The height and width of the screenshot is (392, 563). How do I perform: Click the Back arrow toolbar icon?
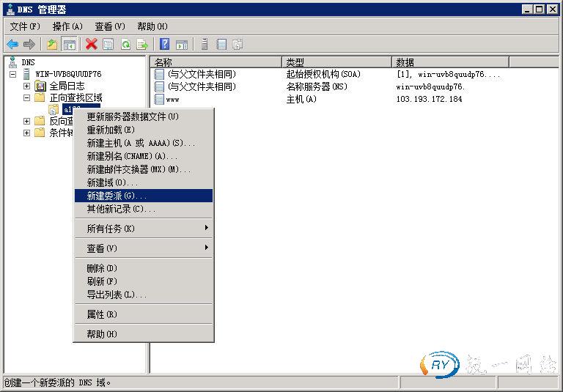[12, 45]
